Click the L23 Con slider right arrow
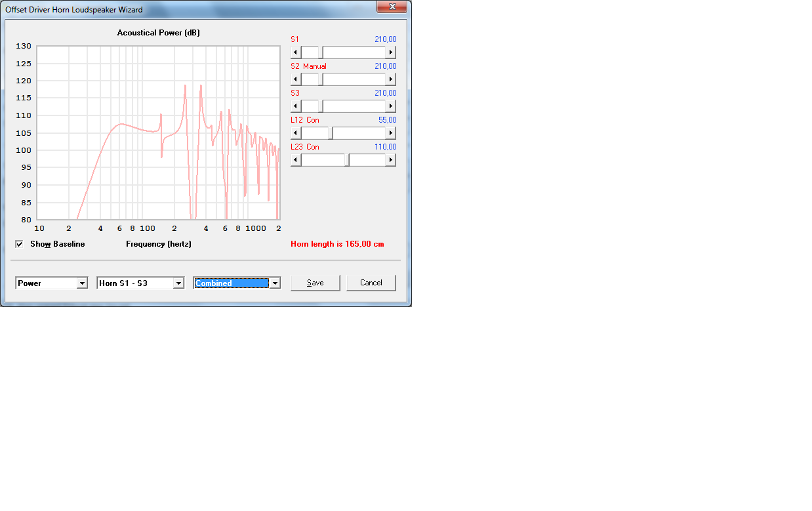 [391, 160]
